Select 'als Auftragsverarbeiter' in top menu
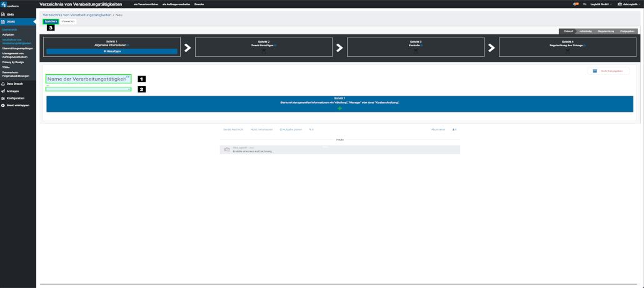 (x=174, y=4)
